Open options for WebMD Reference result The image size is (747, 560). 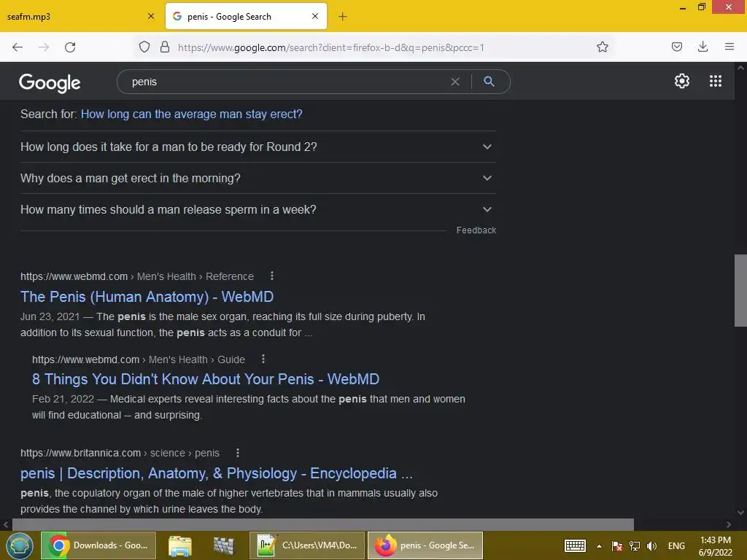click(x=271, y=276)
